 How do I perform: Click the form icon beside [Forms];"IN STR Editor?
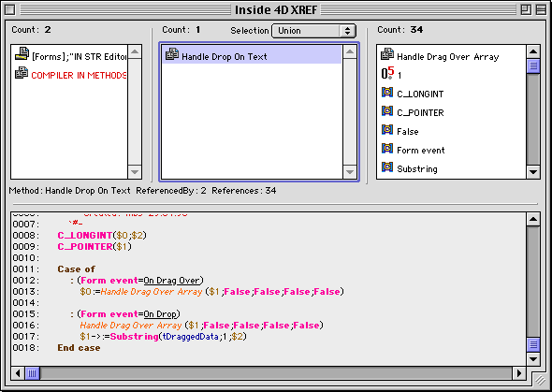pyautogui.click(x=22, y=54)
